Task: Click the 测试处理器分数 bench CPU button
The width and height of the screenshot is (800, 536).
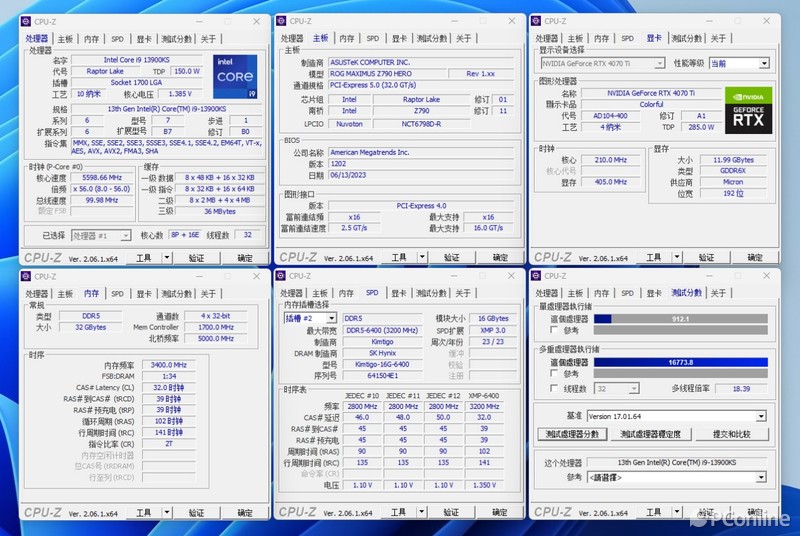Action: (x=572, y=434)
